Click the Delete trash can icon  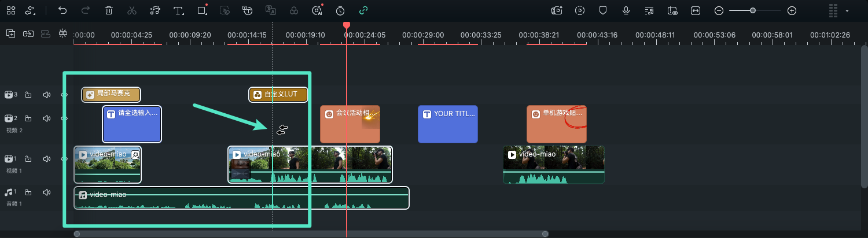(x=109, y=10)
